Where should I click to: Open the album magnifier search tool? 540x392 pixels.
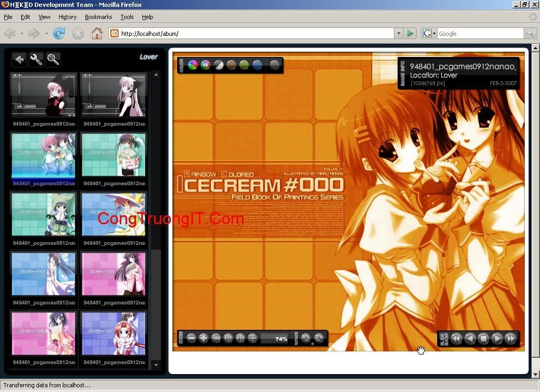coord(53,60)
